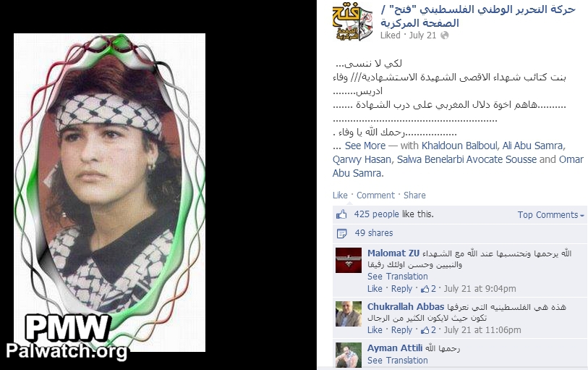
Task: Click the Fatah page logo avatar
Action: (352, 22)
